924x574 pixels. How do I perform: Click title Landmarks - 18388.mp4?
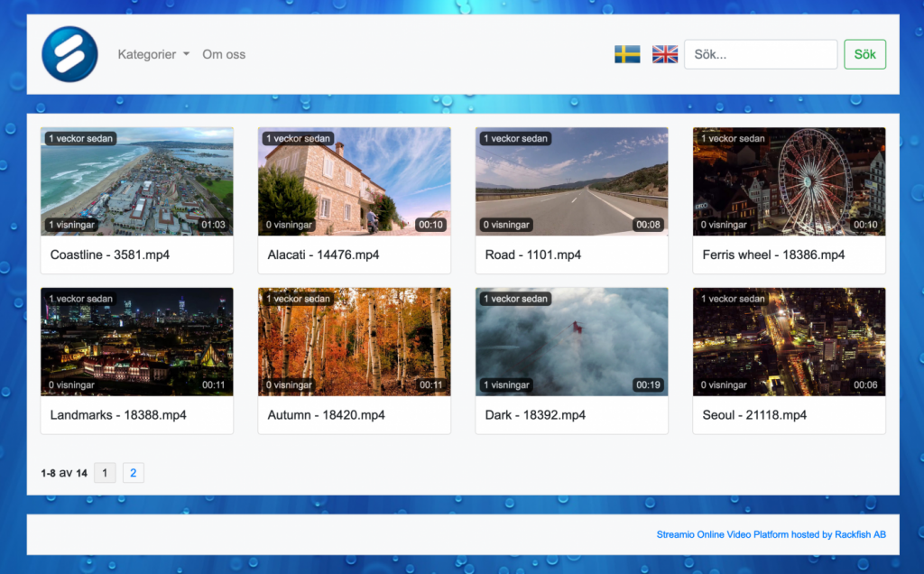118,415
